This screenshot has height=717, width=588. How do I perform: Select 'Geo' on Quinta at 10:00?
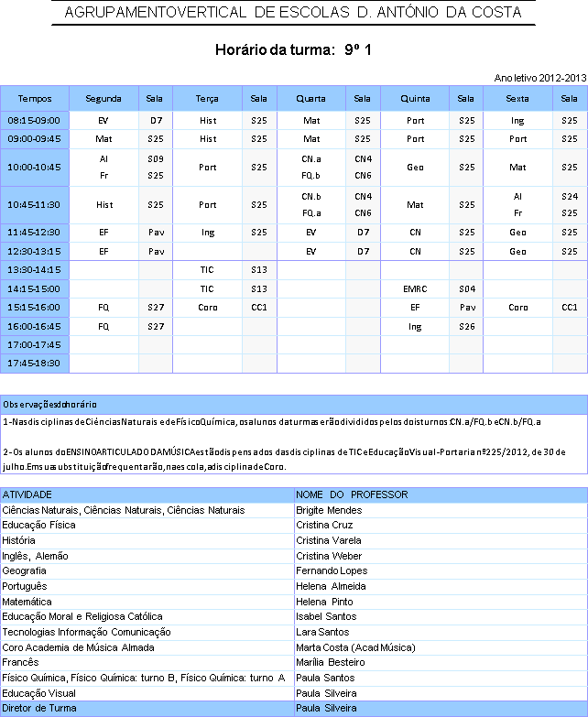[415, 168]
